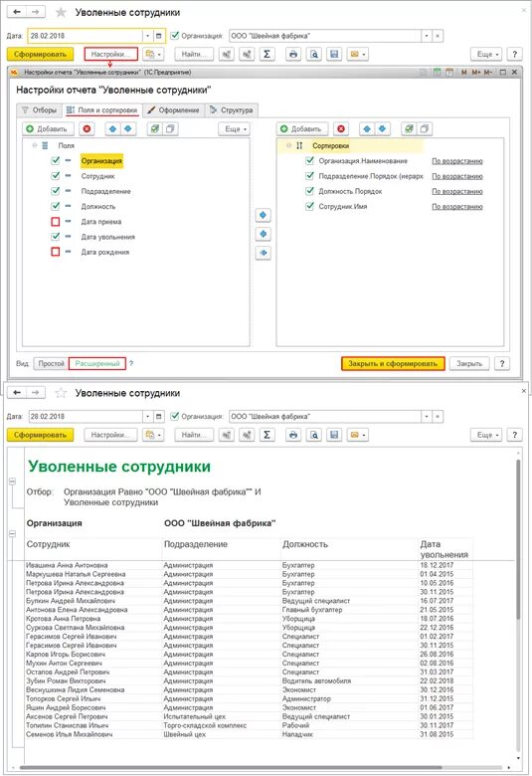
Task: Switch to the Структура tab
Action: coord(231,109)
